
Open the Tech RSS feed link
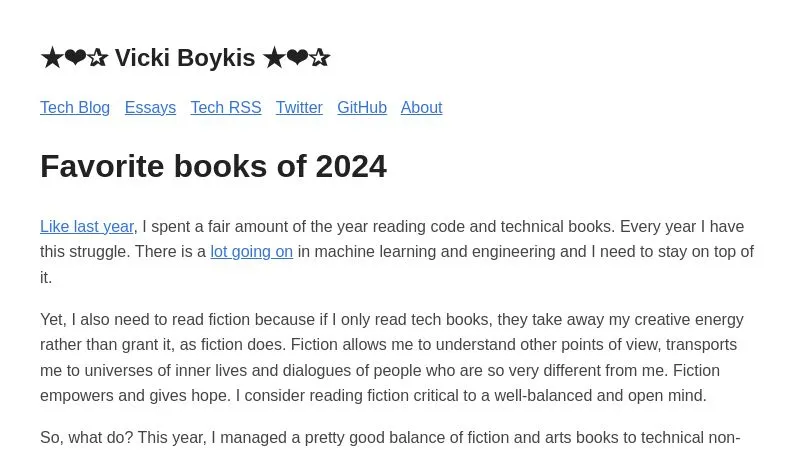click(226, 108)
